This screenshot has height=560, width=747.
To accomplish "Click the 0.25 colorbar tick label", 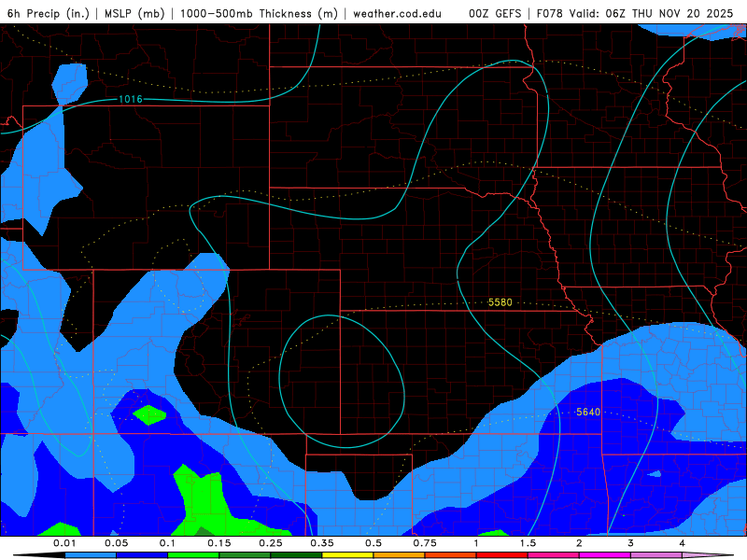I will (271, 543).
